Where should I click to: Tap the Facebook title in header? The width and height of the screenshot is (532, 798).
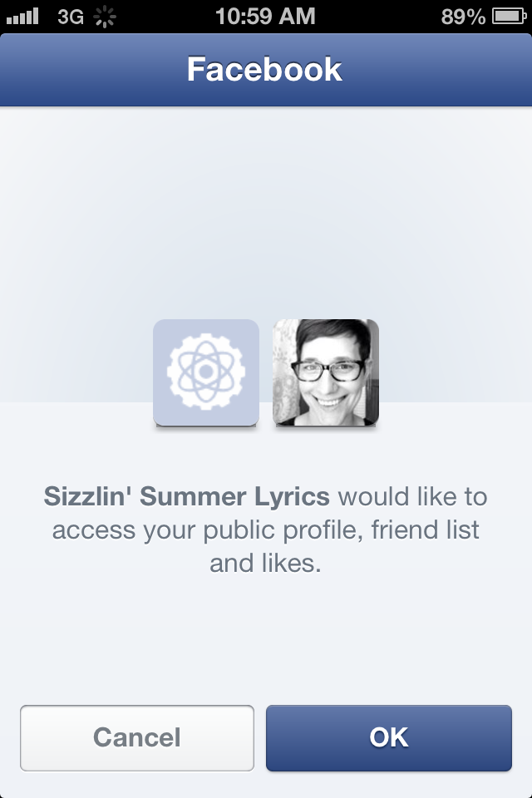coord(264,70)
